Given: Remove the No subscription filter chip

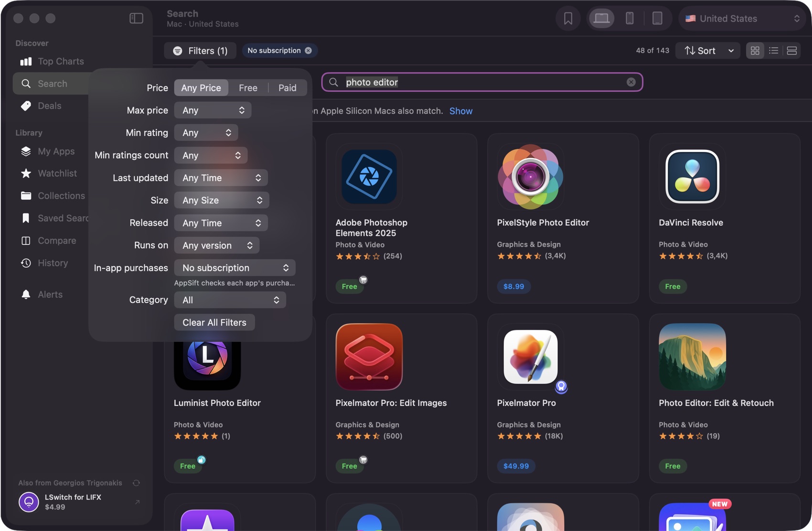Looking at the screenshot, I should pos(309,51).
